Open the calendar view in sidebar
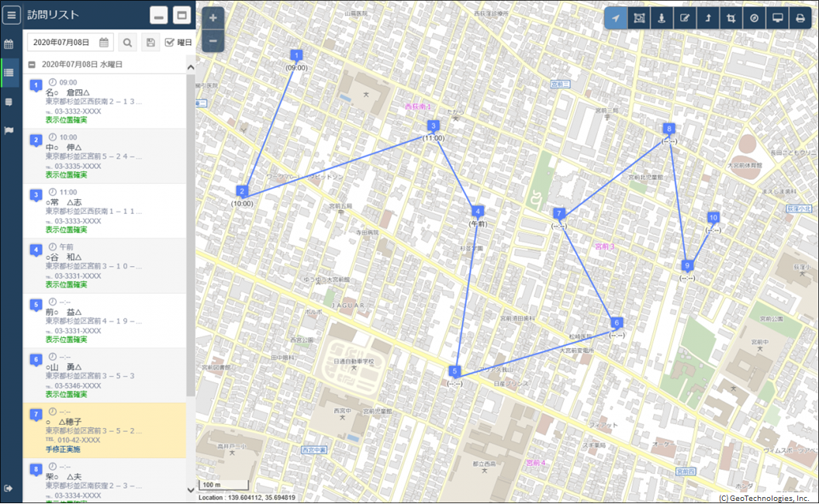The image size is (819, 504). [x=9, y=44]
